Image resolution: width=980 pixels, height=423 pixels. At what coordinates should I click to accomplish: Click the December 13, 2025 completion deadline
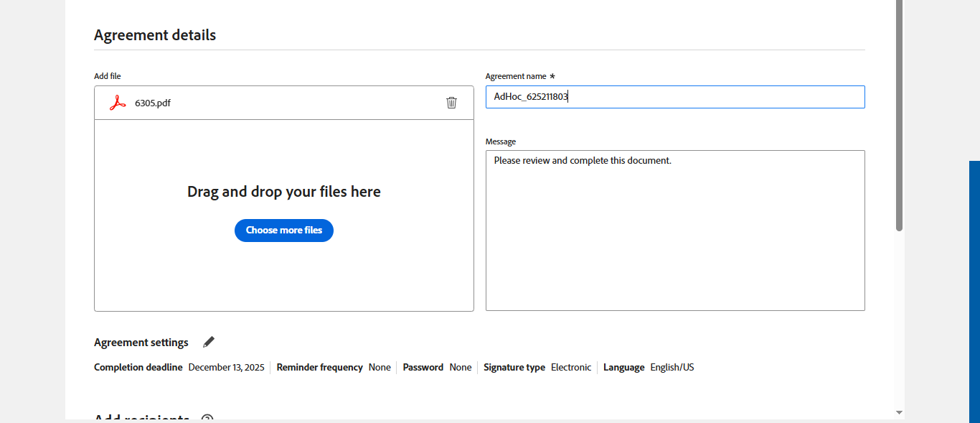(x=226, y=367)
